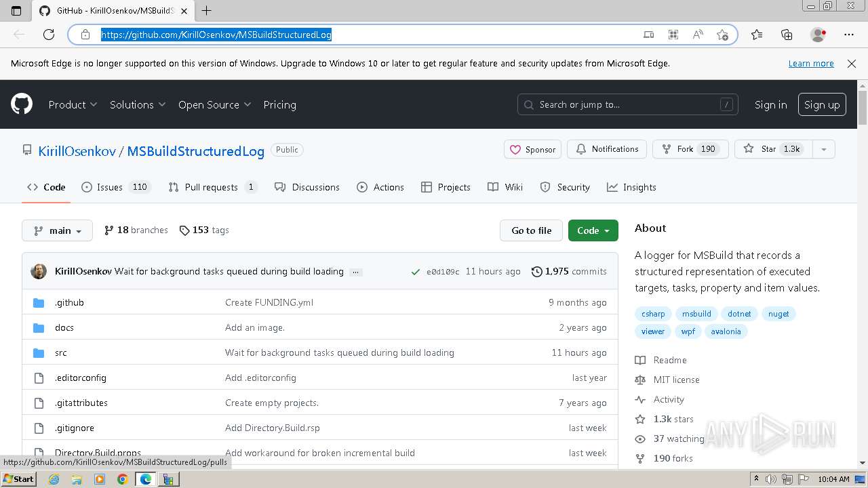
Task: Switch to the Insights tab
Action: (631, 187)
